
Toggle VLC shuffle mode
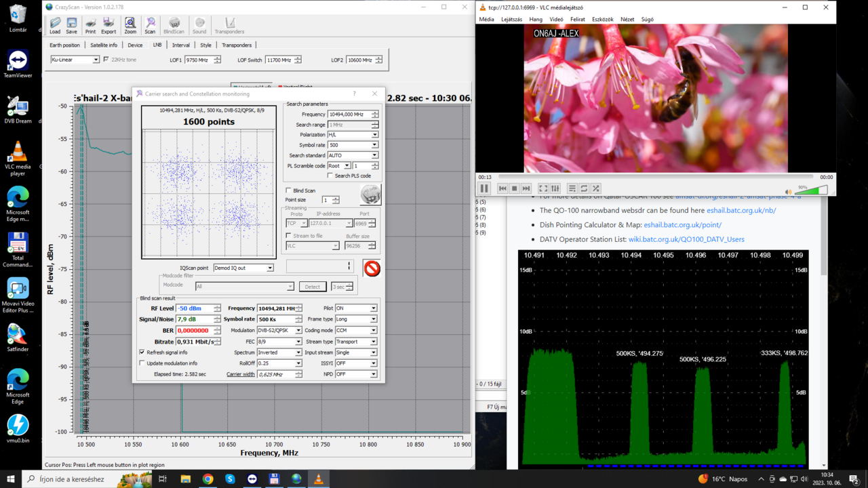[596, 188]
